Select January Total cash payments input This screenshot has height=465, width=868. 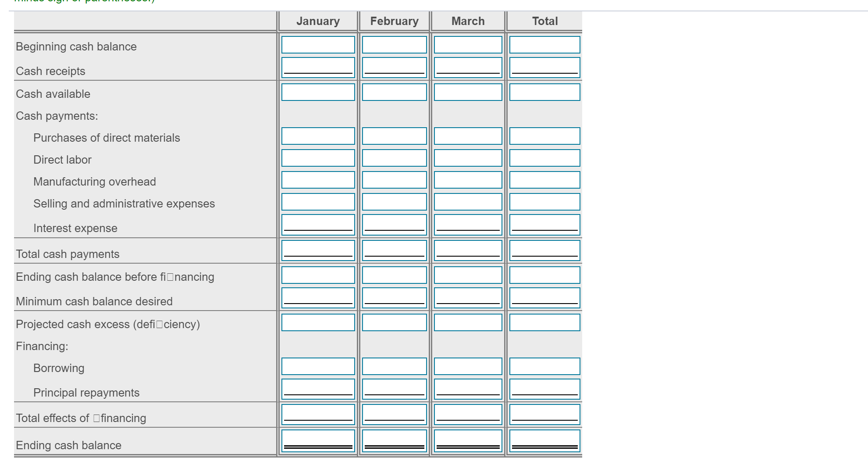click(x=318, y=250)
